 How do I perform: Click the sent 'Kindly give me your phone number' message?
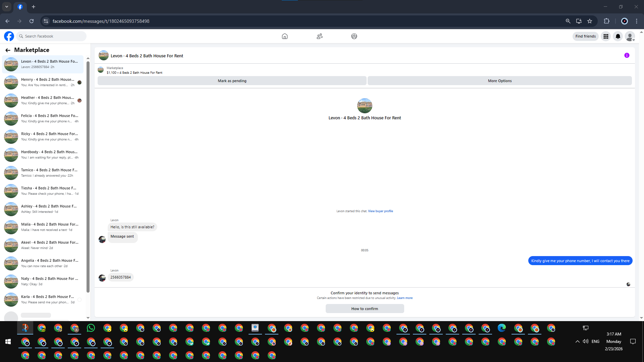[x=580, y=261]
